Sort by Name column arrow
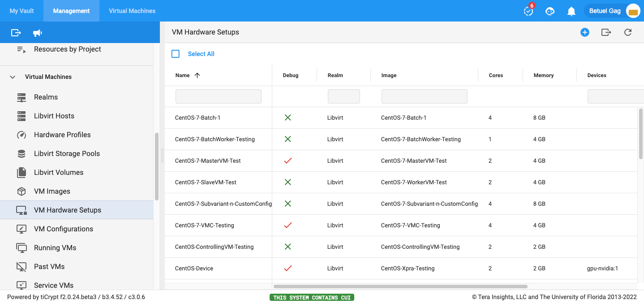Screen dimensions: 644x304 pyautogui.click(x=197, y=75)
